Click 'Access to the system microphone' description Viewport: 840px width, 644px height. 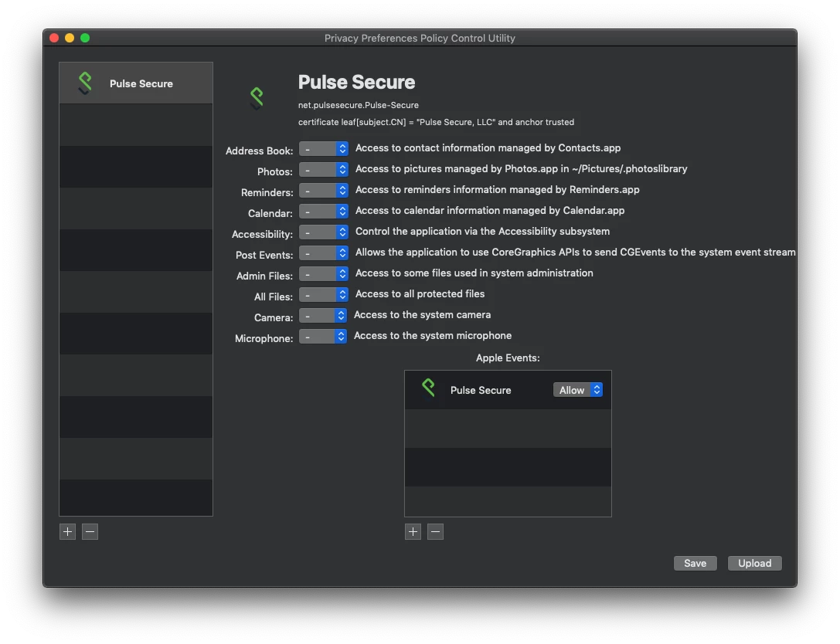click(x=432, y=336)
